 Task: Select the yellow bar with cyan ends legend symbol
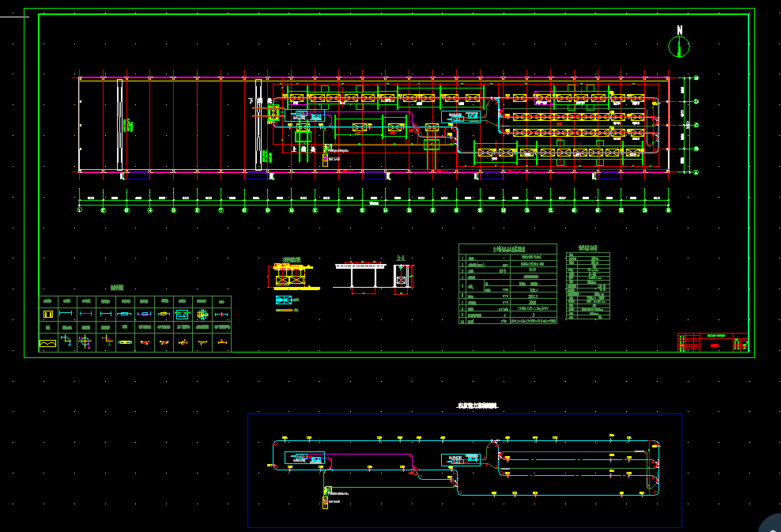[x=125, y=342]
